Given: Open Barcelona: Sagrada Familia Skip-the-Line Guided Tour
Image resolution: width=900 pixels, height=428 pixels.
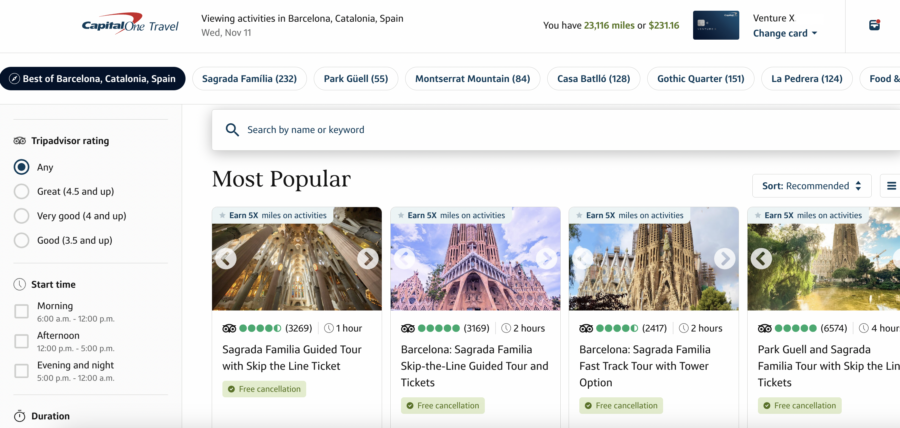Looking at the screenshot, I should [x=474, y=366].
